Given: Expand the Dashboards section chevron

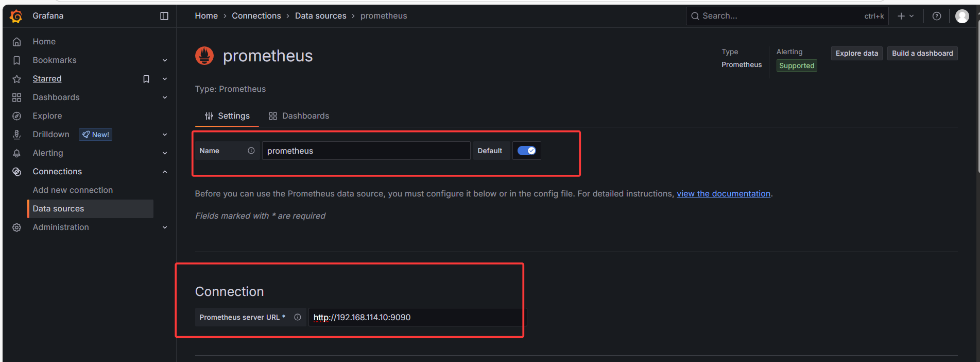Looking at the screenshot, I should (x=165, y=97).
